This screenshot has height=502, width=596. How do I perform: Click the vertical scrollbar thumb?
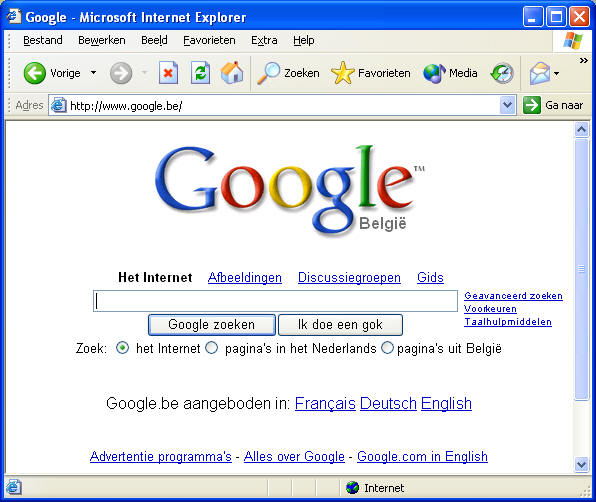pyautogui.click(x=581, y=269)
